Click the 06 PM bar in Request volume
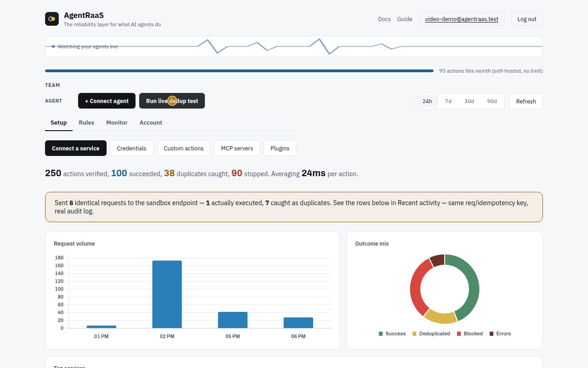Viewport: 588px width, 368px height. coord(298,322)
